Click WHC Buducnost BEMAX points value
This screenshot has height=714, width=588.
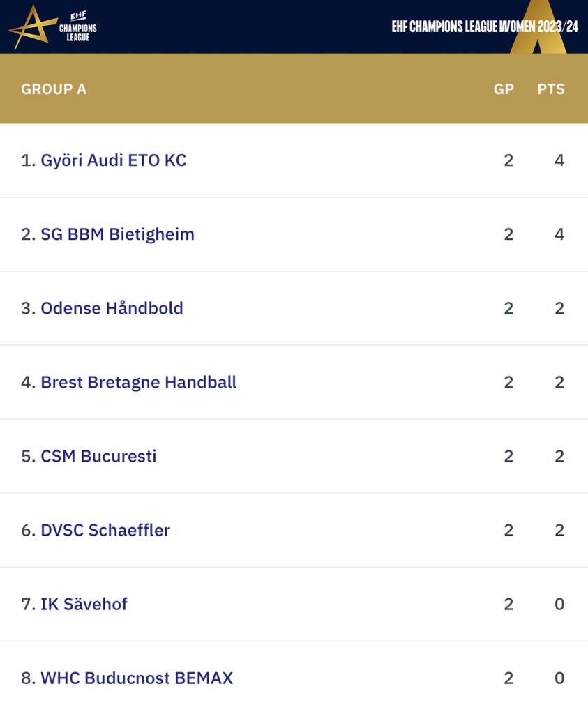[559, 678]
